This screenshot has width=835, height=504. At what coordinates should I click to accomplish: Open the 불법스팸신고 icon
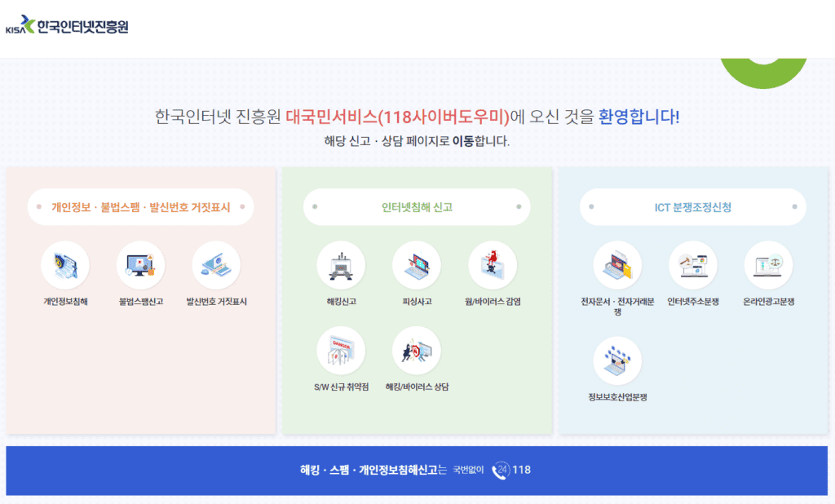(x=140, y=265)
